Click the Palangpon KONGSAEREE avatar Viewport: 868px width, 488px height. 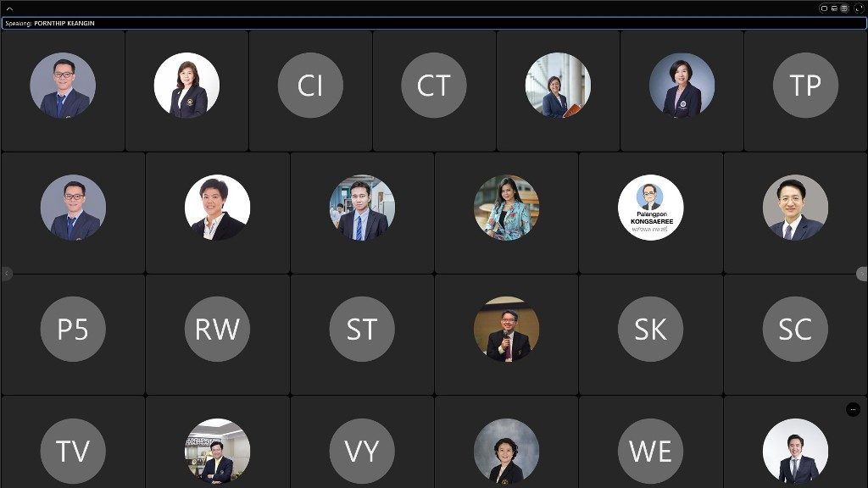pos(651,208)
